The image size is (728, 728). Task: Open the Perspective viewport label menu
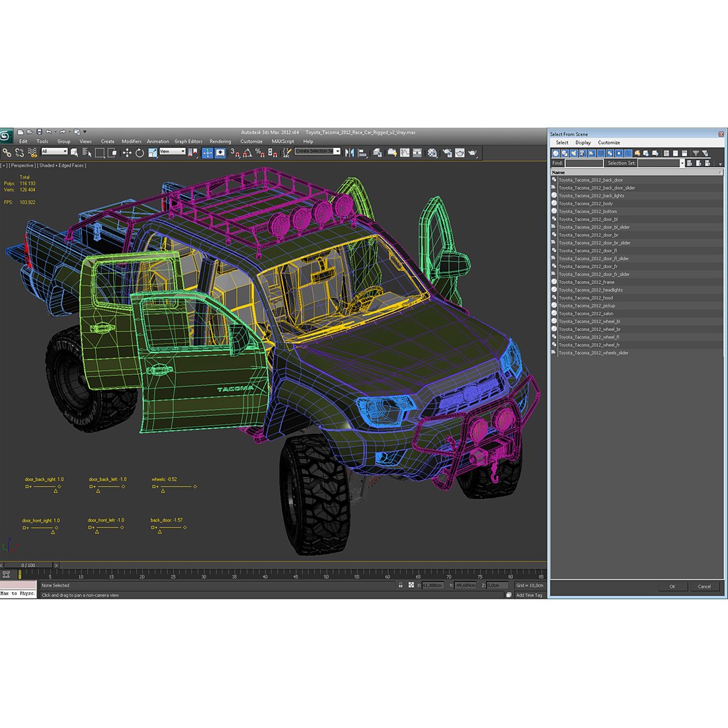click(22, 165)
